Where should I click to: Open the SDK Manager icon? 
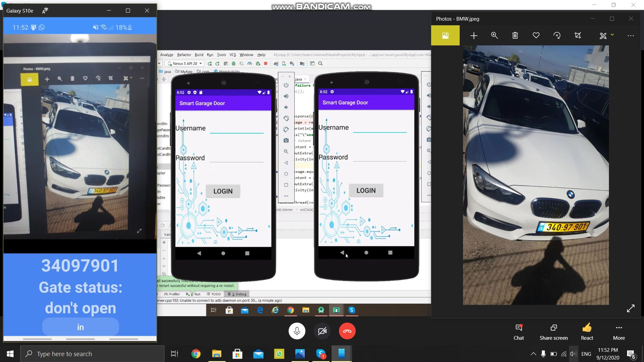click(x=292, y=64)
